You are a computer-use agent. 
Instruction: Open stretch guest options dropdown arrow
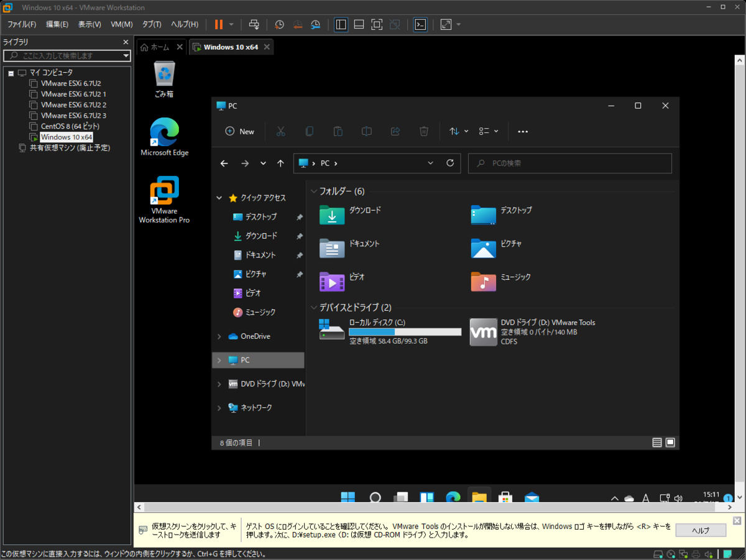tap(459, 24)
